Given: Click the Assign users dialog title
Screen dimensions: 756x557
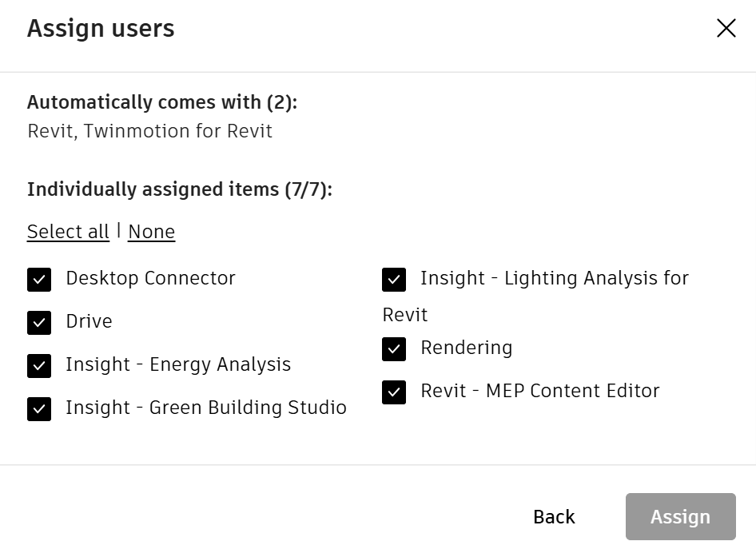Looking at the screenshot, I should [101, 29].
